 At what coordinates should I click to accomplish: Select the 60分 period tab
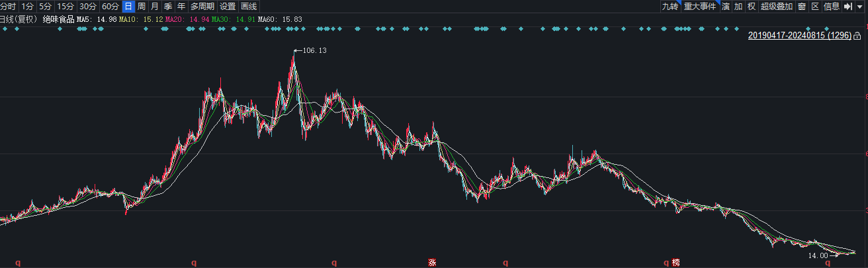point(110,7)
